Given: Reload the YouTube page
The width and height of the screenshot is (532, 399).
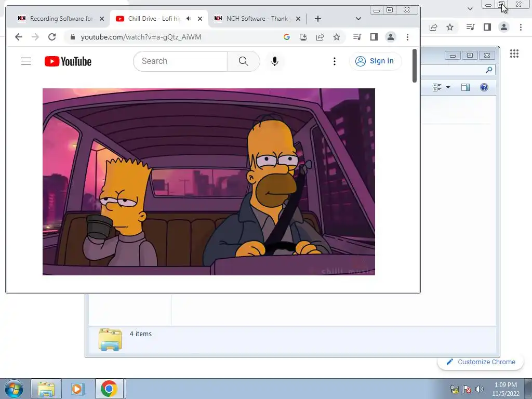Looking at the screenshot, I should pyautogui.click(x=52, y=37).
